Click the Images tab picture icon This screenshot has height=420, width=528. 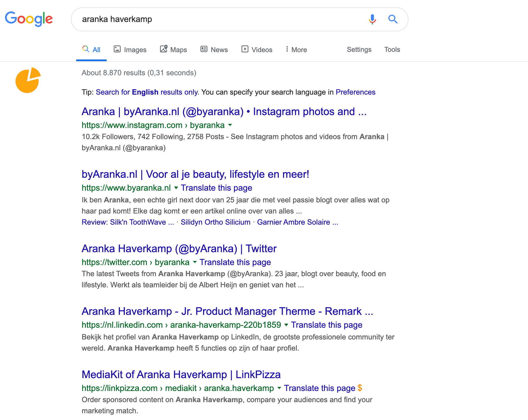click(117, 49)
